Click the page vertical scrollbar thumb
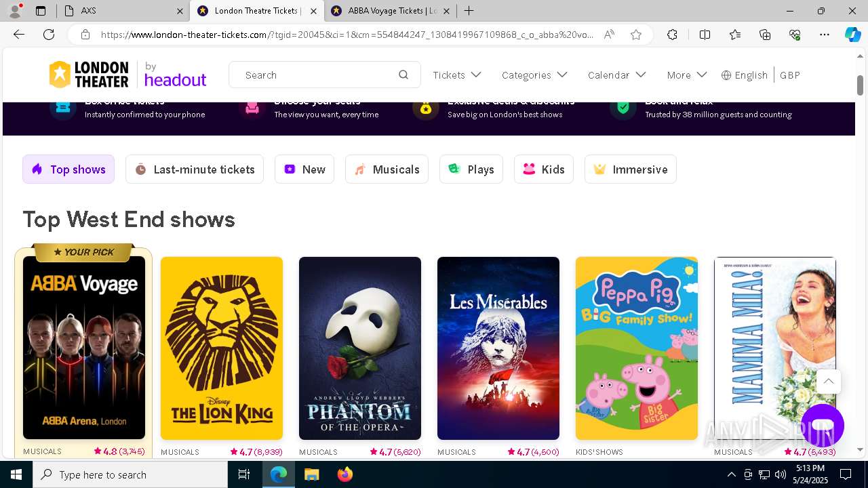Image resolution: width=868 pixels, height=488 pixels. click(x=861, y=85)
